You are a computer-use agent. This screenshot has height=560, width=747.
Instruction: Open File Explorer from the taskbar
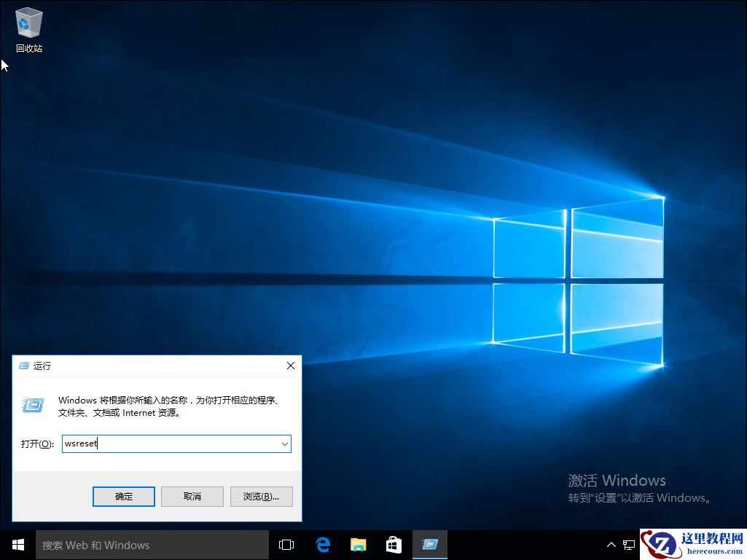coord(357,545)
